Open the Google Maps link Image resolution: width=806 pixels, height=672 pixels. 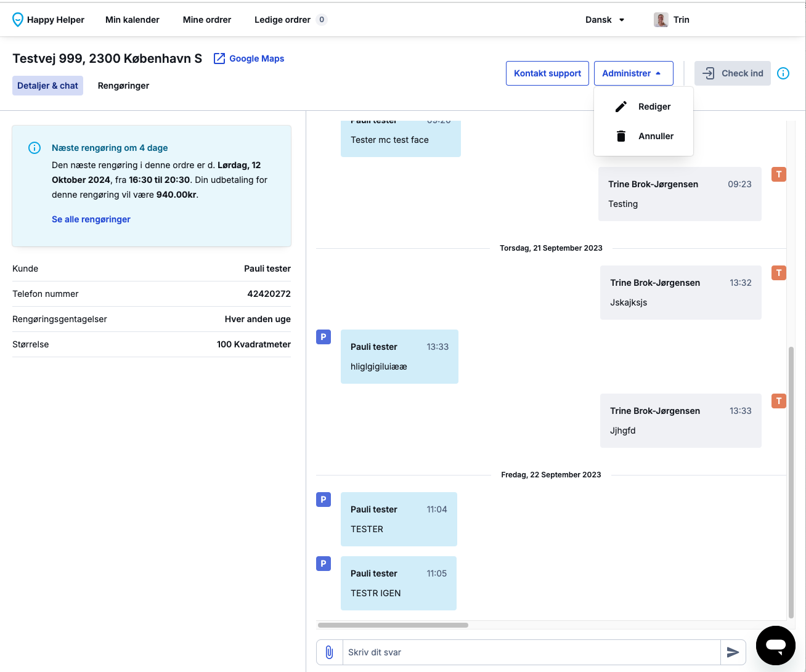[256, 59]
